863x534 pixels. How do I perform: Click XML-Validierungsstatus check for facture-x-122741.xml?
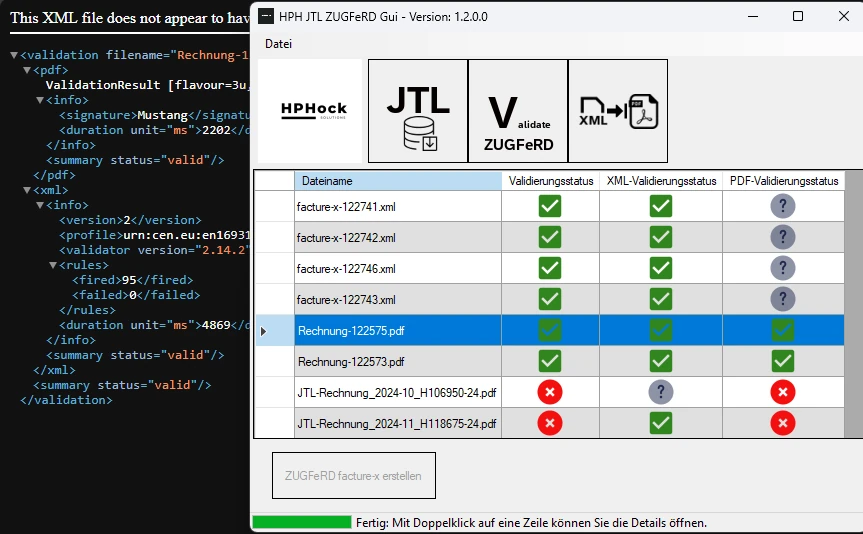660,206
